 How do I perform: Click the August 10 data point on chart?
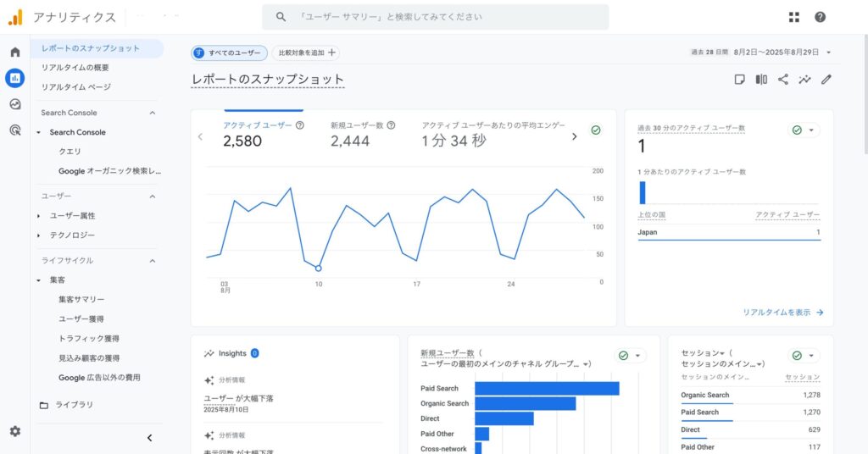[x=319, y=269]
